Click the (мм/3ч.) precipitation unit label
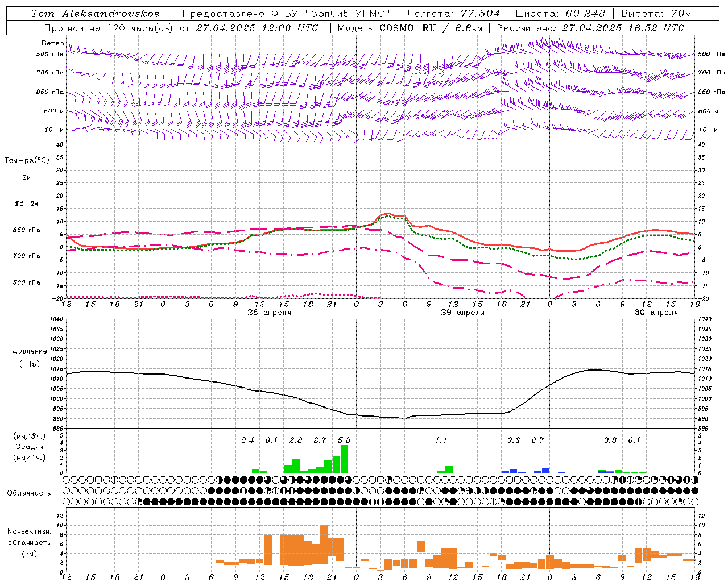Image resolution: width=728 pixels, height=582 pixels. point(28,436)
